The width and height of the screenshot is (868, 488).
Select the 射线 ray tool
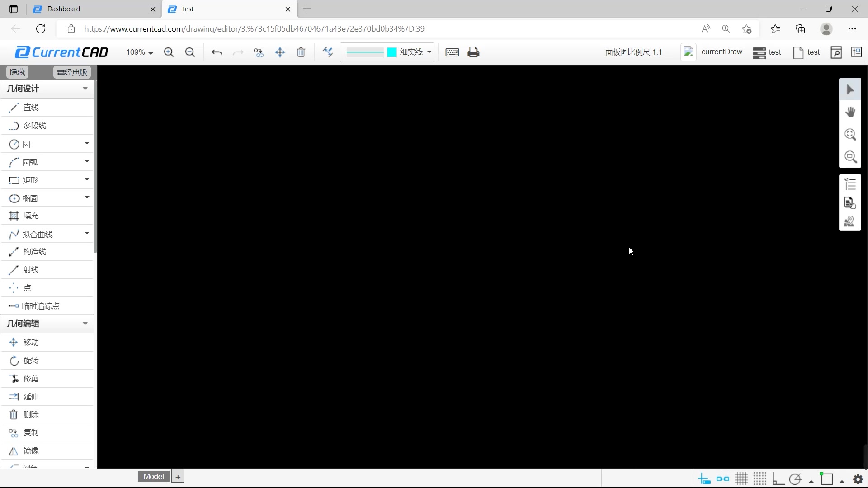(47, 270)
